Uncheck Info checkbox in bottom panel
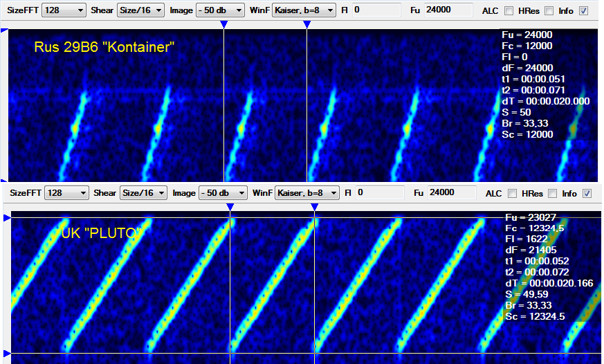 [x=587, y=193]
